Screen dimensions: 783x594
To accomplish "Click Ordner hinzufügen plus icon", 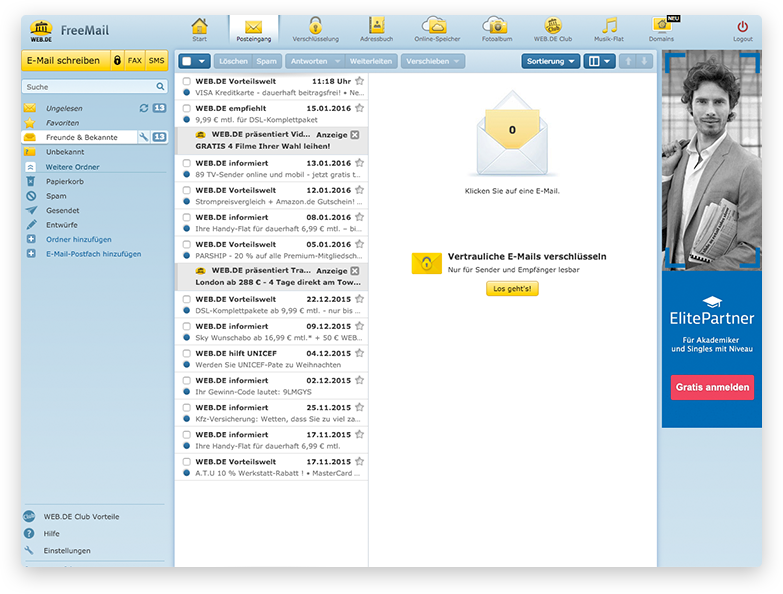I will click(x=31, y=239).
